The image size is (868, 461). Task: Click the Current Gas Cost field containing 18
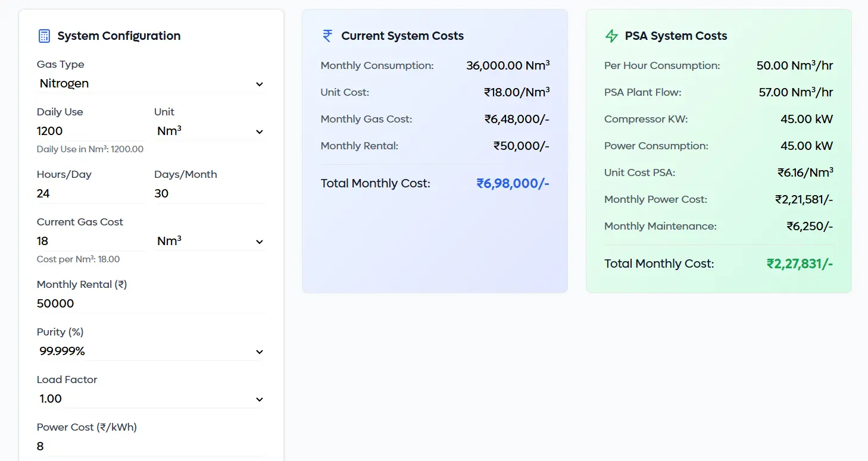click(90, 242)
